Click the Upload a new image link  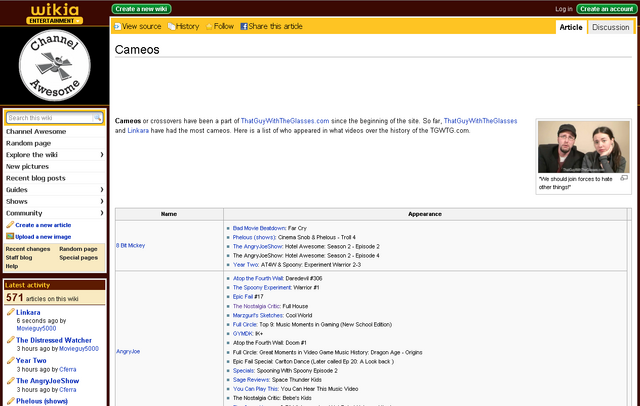(x=43, y=237)
